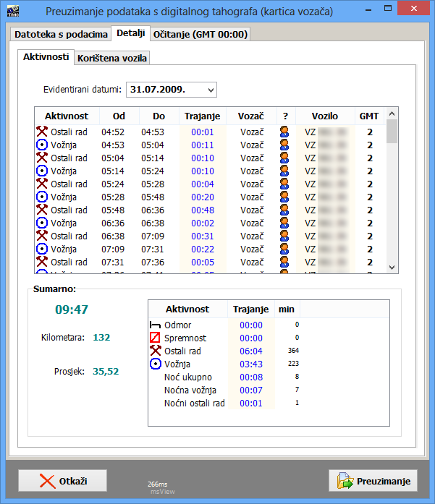Click Vožnja duration 03:43 in summary

(251, 364)
